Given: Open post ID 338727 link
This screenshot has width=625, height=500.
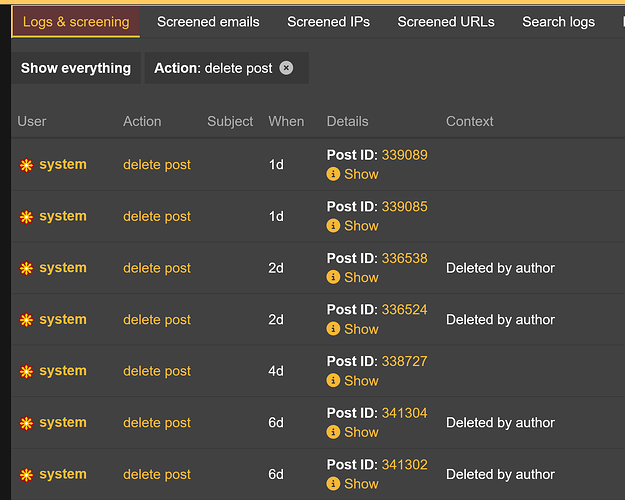Looking at the screenshot, I should tap(405, 361).
